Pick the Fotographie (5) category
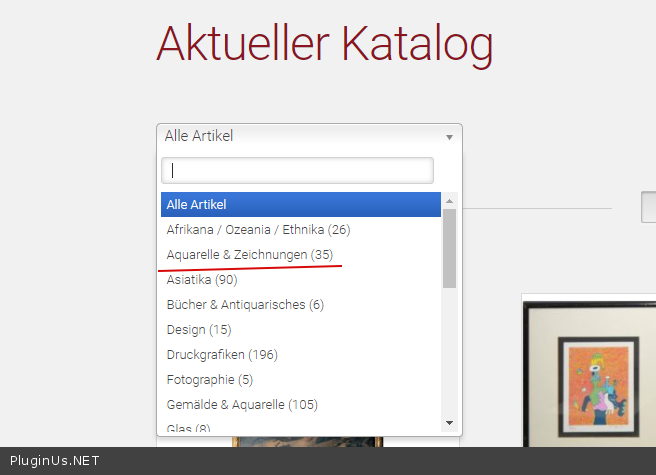This screenshot has width=656, height=475. [x=301, y=380]
